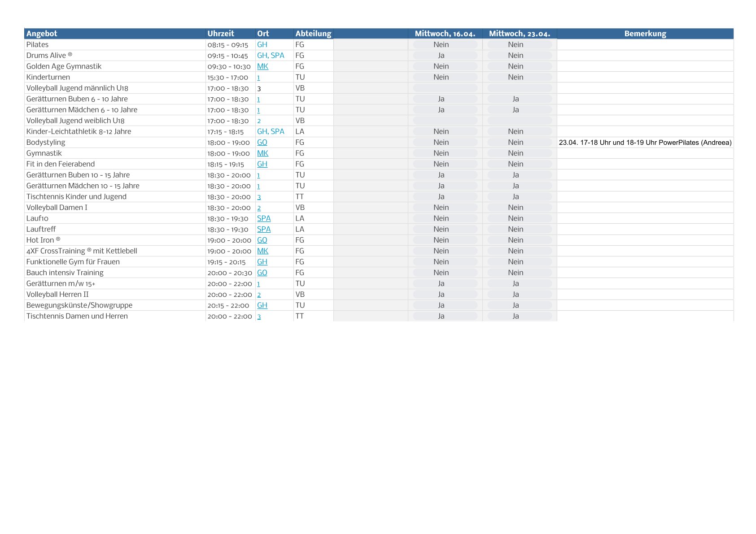
Task: Click hall 2 link for Volleyball Herren II
Action: (259, 295)
